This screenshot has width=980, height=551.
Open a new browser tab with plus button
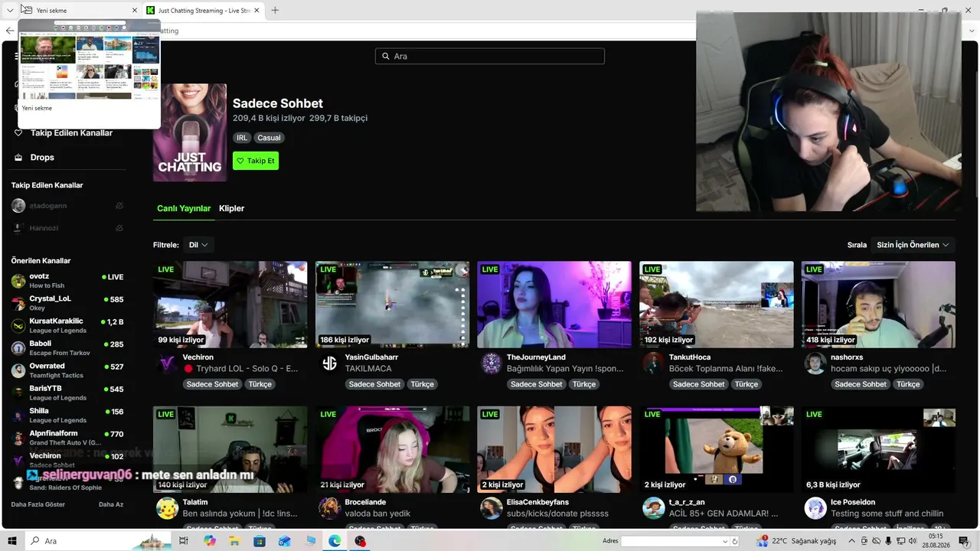[x=275, y=11]
